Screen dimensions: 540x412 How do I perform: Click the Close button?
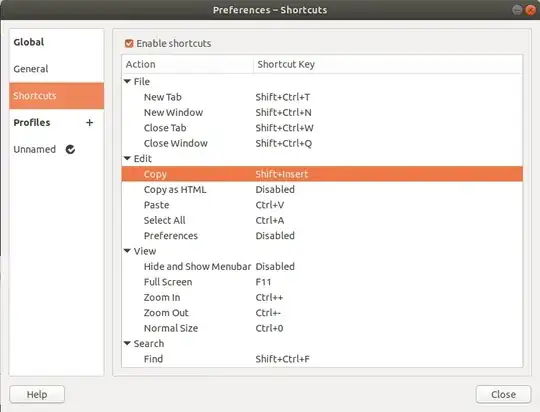coord(503,394)
